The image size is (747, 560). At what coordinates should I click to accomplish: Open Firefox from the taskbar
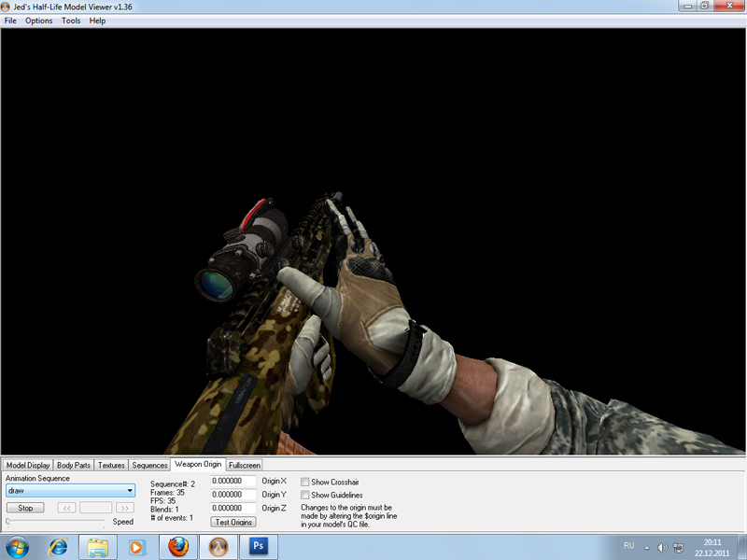[x=178, y=547]
